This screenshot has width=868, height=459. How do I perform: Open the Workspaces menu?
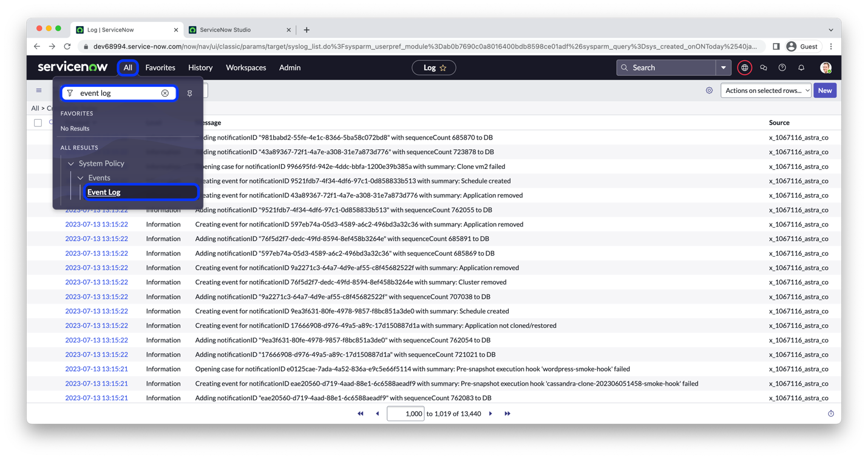[x=246, y=67]
